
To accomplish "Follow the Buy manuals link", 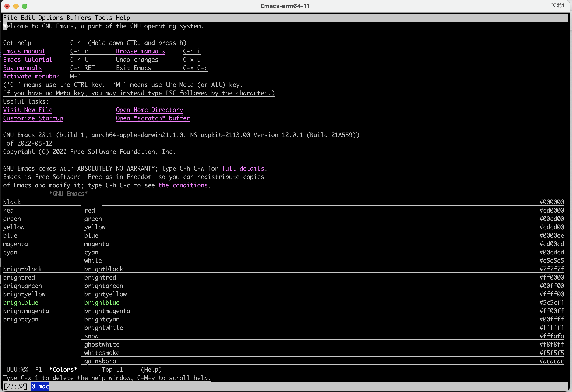I will [22, 68].
